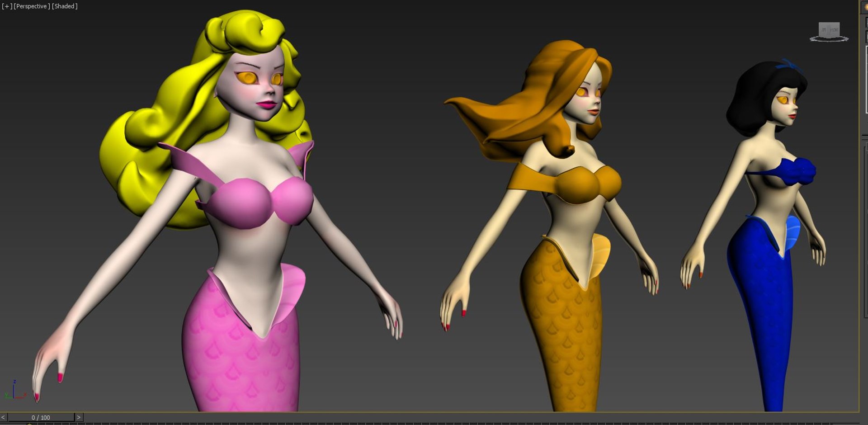The width and height of the screenshot is (868, 425).
Task: Step to previous frame with left arrow
Action: click(x=3, y=417)
